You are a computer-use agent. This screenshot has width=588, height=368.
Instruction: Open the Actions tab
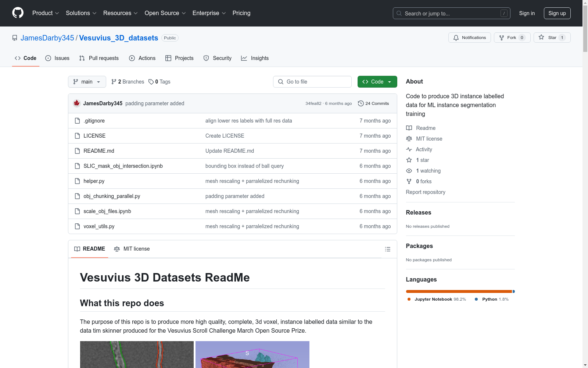[x=142, y=58]
